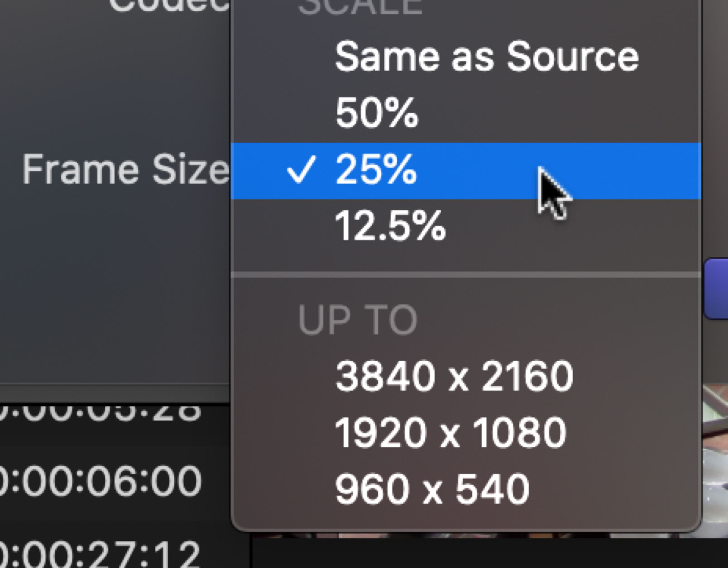Click the checkmark icon beside 25%
728x568 pixels.
[x=300, y=170]
